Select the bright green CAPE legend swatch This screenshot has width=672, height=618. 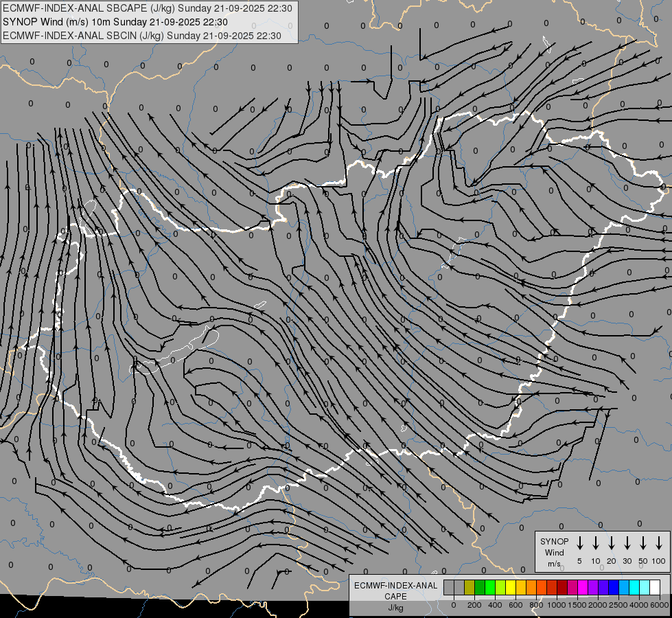coord(490,587)
